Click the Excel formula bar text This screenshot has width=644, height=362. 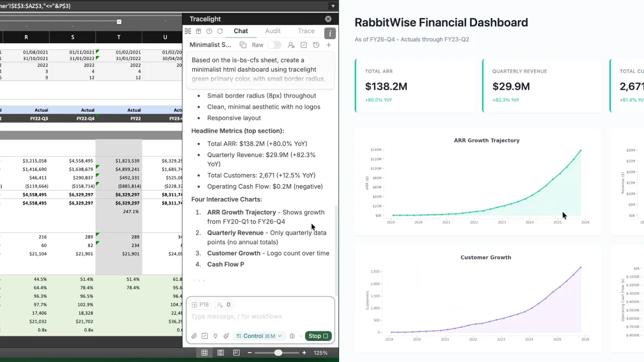click(35, 6)
